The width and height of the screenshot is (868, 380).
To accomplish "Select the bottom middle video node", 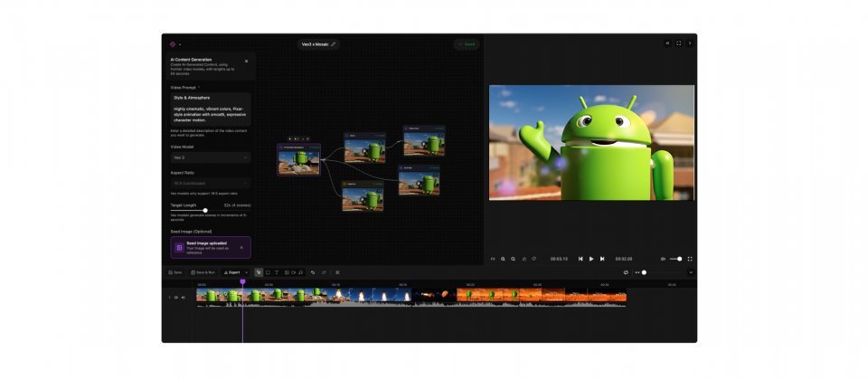I will tap(363, 198).
